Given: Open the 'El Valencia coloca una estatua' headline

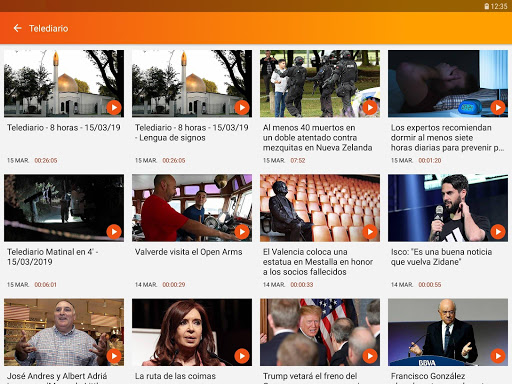Looking at the screenshot, I should point(318,262).
